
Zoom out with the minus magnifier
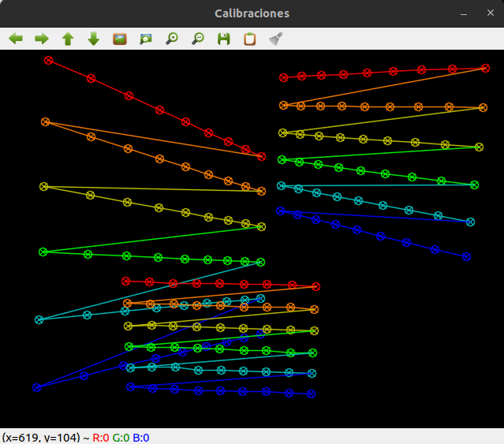point(198,39)
